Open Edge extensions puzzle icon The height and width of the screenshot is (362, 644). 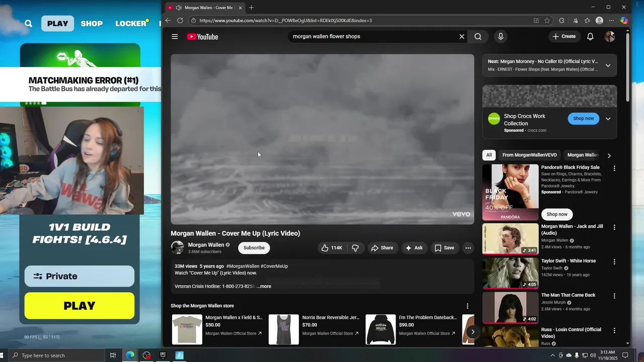click(561, 21)
